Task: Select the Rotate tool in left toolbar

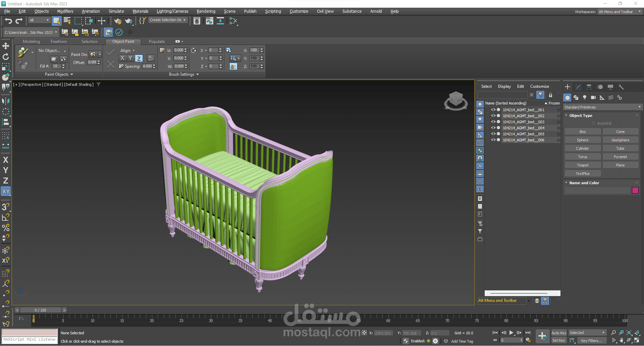Action: click(6, 56)
